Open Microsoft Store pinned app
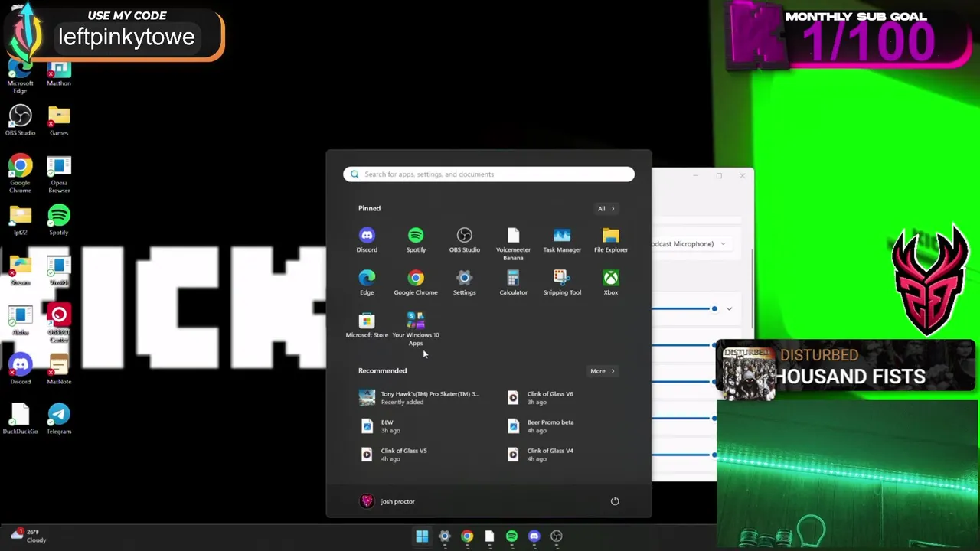 [367, 325]
